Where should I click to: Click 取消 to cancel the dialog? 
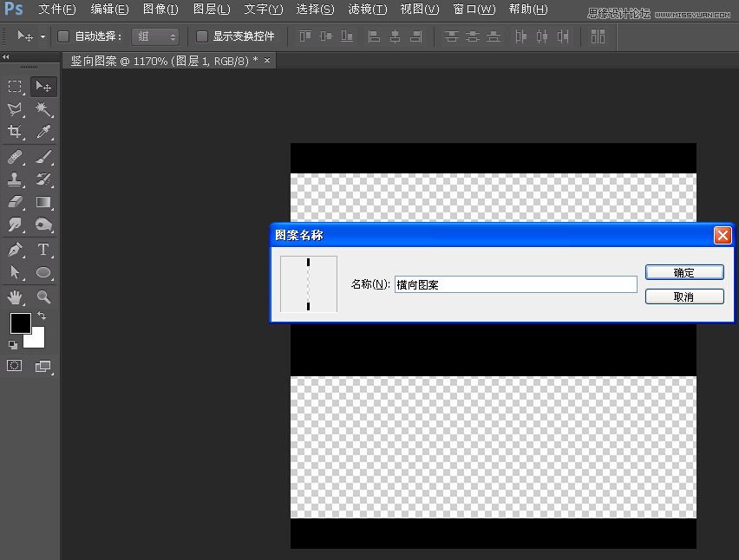683,296
